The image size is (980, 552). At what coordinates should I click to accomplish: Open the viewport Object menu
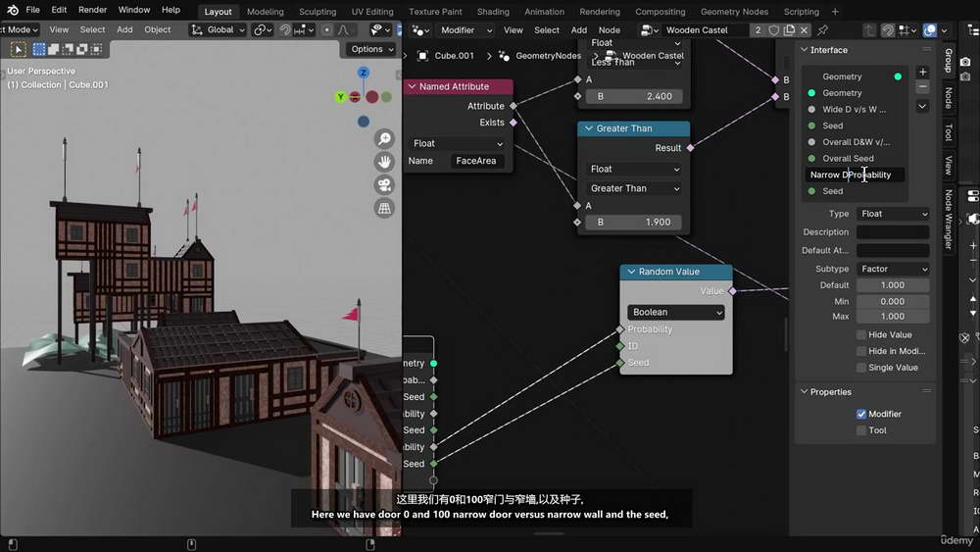pos(157,29)
